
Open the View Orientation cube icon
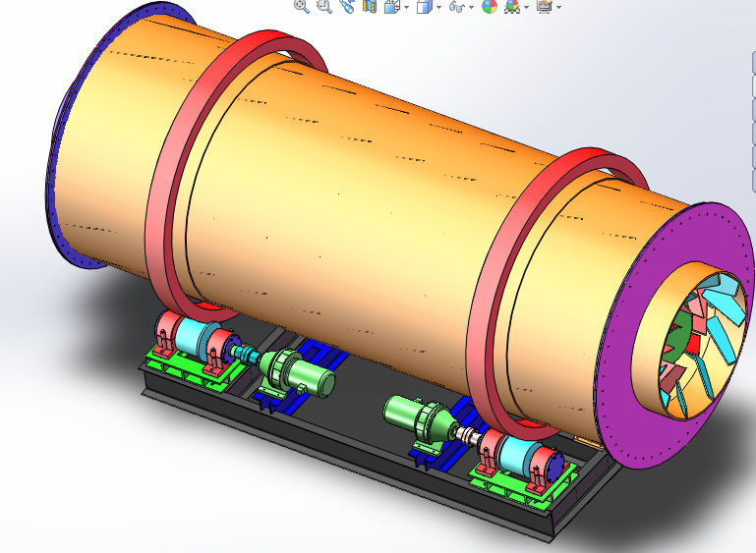click(391, 6)
